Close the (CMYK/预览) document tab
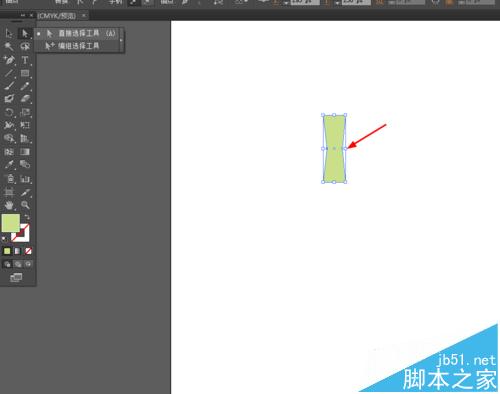The width and height of the screenshot is (500, 394). (x=84, y=16)
